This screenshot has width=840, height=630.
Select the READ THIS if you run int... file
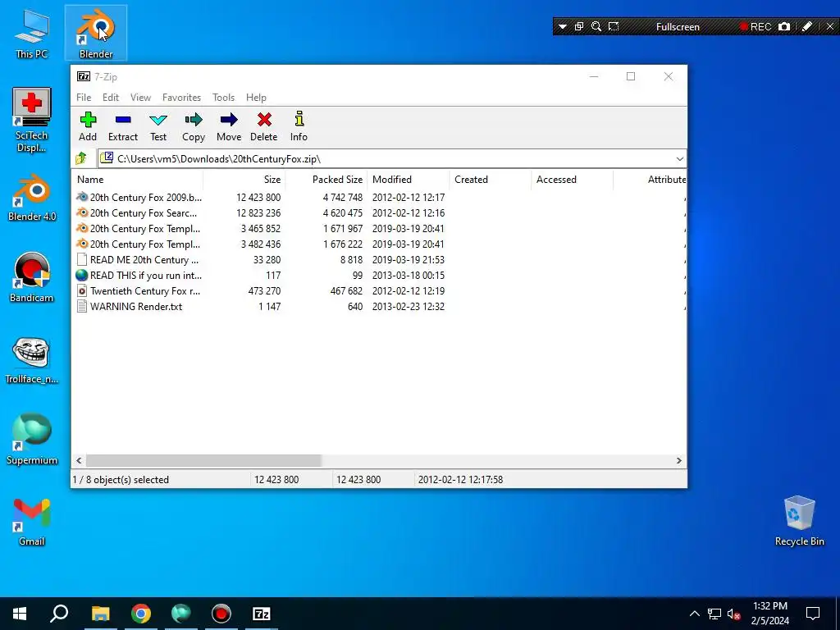pyautogui.click(x=139, y=275)
